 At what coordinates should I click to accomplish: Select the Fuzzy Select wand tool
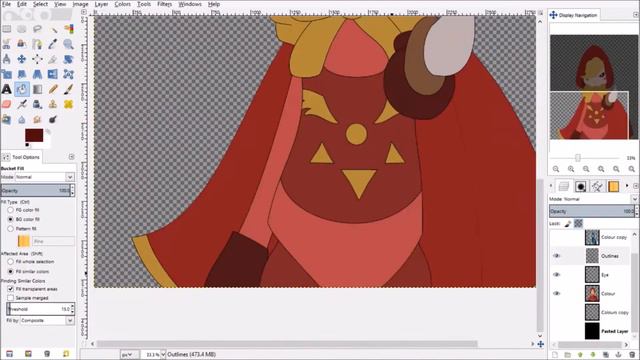(x=53, y=29)
